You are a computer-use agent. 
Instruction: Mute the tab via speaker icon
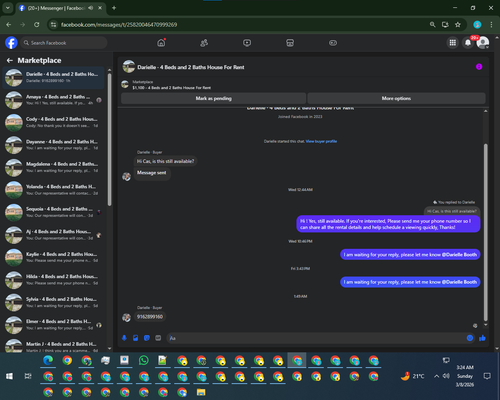(x=91, y=8)
